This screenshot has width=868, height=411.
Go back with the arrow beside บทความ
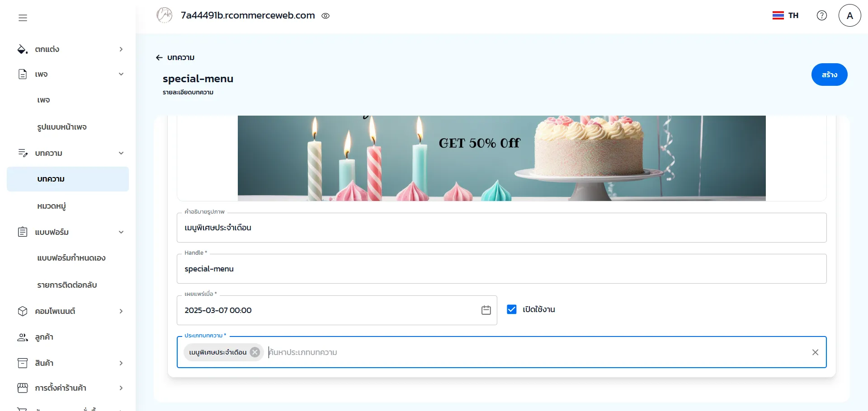(159, 57)
